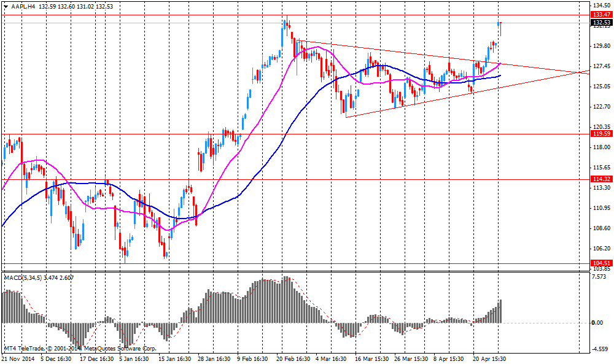Image resolution: width=614 pixels, height=364 pixels.
Task: Click the 127.45 price scale value
Action: (x=602, y=66)
